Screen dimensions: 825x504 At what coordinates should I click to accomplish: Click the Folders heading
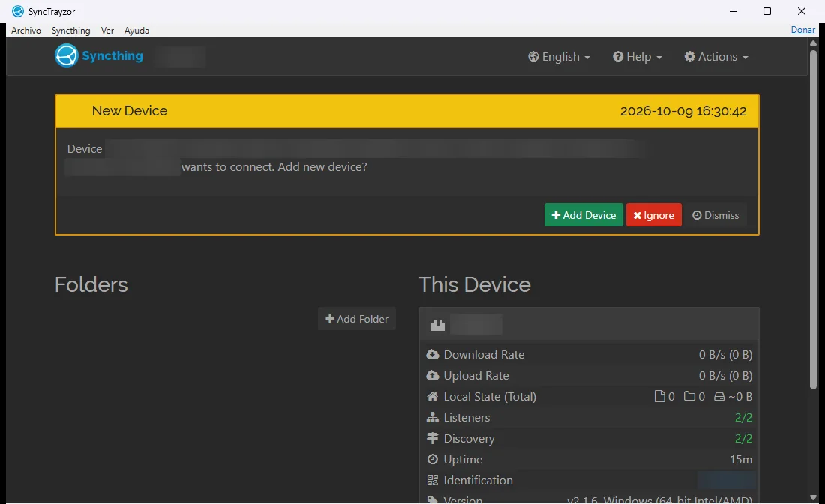tap(91, 284)
